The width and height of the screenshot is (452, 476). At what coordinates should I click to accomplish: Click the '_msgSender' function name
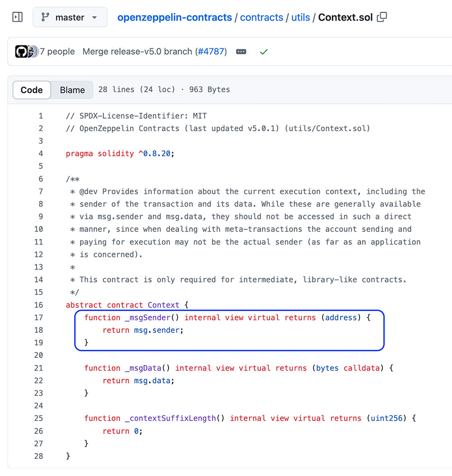[x=148, y=317]
